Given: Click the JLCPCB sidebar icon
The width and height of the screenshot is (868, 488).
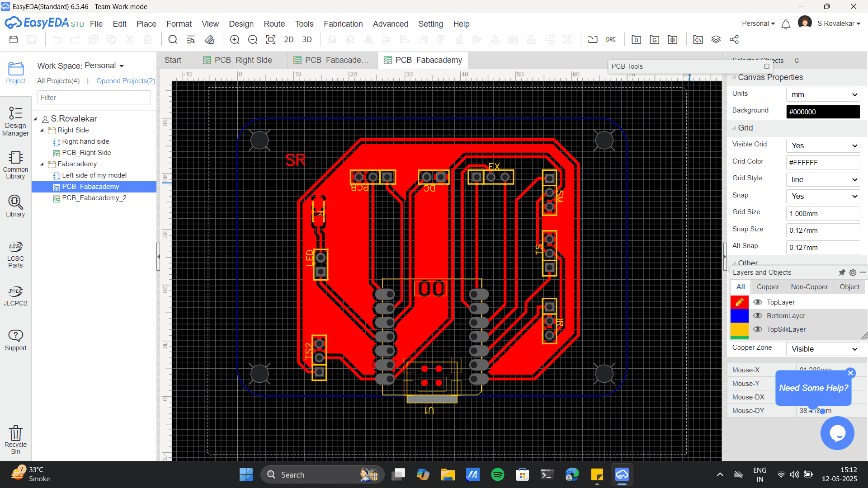Looking at the screenshot, I should tap(15, 296).
